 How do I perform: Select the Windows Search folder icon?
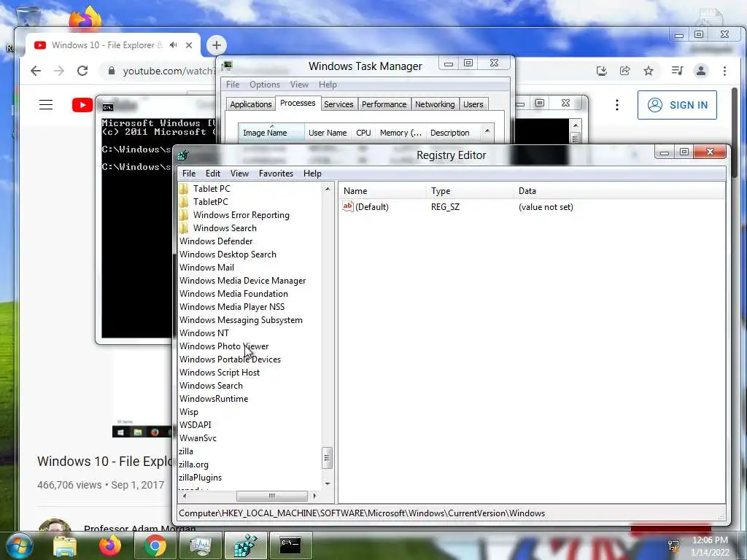(x=184, y=228)
